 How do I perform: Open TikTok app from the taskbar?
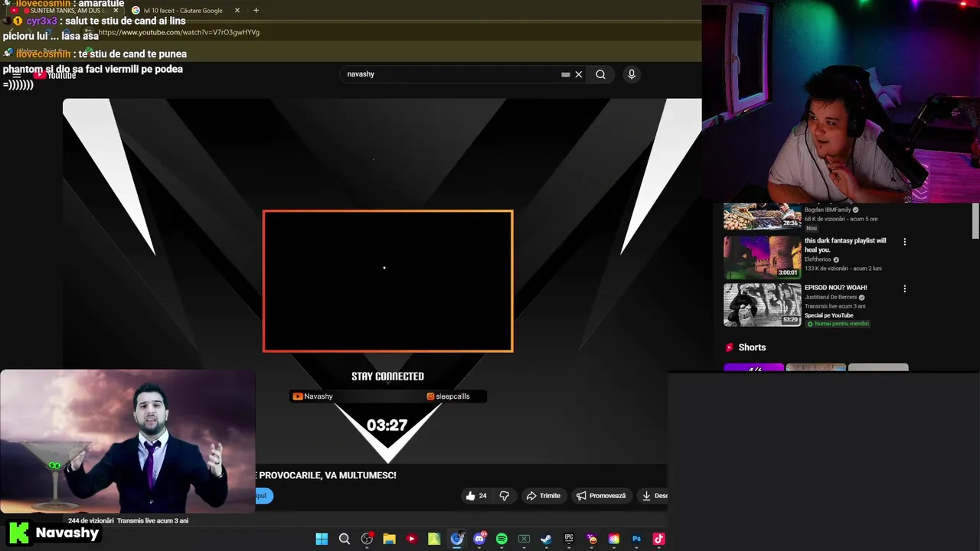[658, 539]
